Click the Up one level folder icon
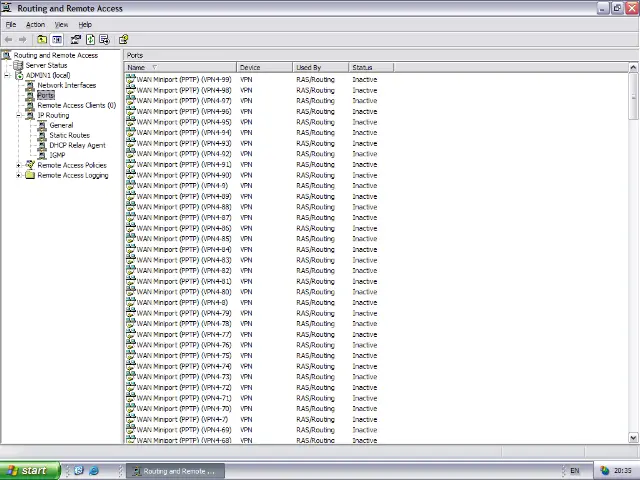Viewport: 640px width, 480px height. (42, 40)
